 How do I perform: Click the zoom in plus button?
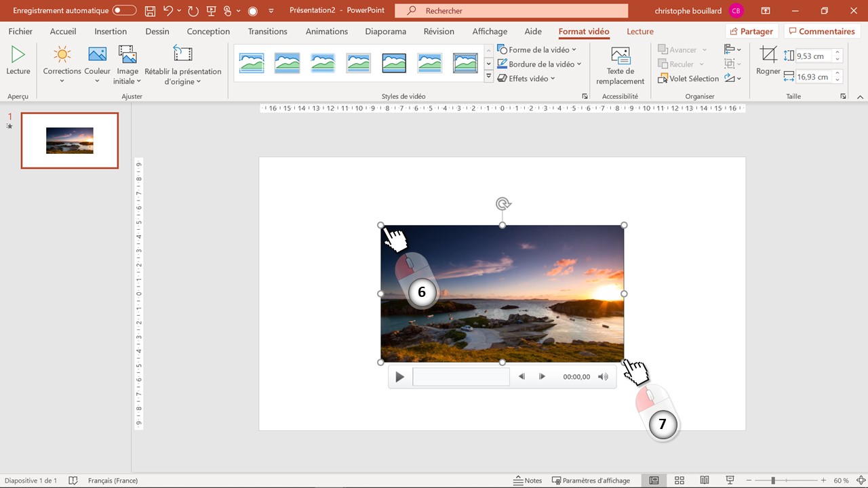(823, 481)
